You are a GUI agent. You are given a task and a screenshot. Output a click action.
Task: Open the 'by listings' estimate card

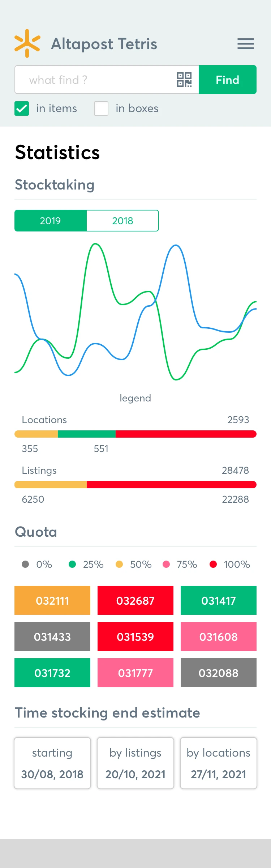(135, 763)
